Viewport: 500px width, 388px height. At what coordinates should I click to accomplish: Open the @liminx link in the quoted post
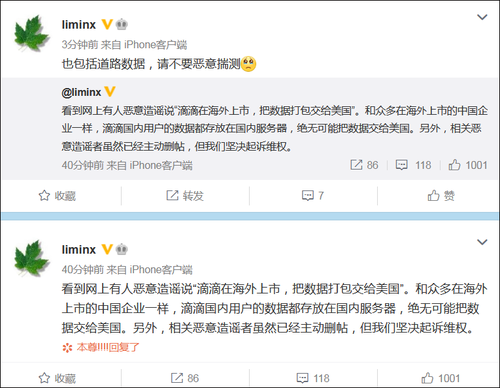[81, 92]
